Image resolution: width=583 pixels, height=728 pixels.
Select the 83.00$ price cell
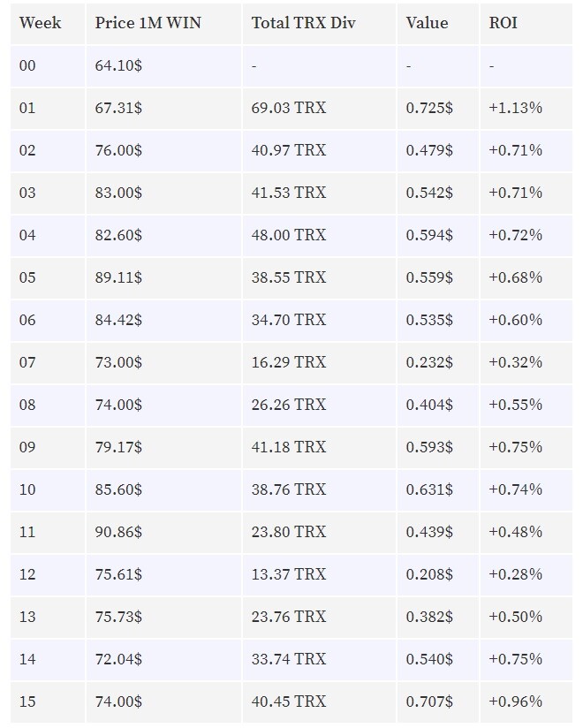click(x=118, y=193)
